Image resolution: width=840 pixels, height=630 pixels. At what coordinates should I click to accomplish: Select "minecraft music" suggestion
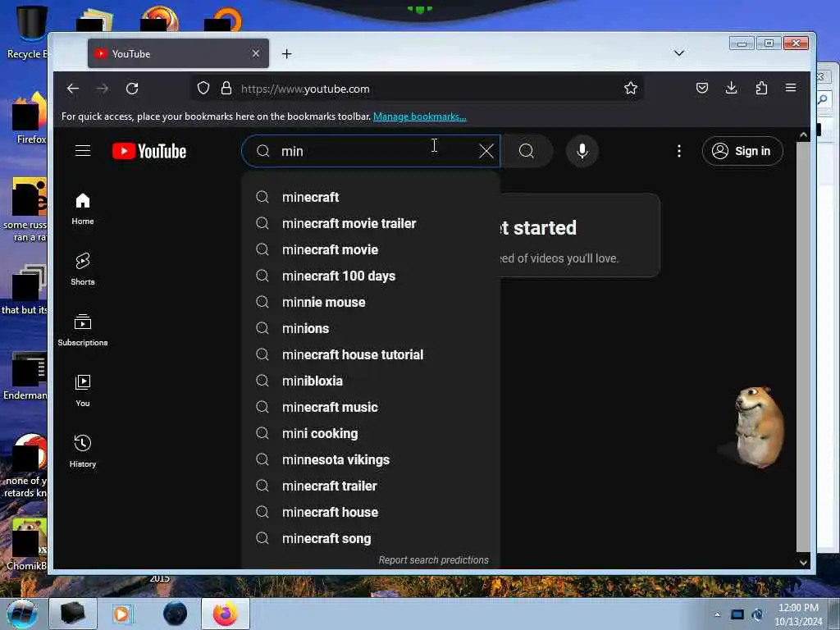pyautogui.click(x=371, y=407)
